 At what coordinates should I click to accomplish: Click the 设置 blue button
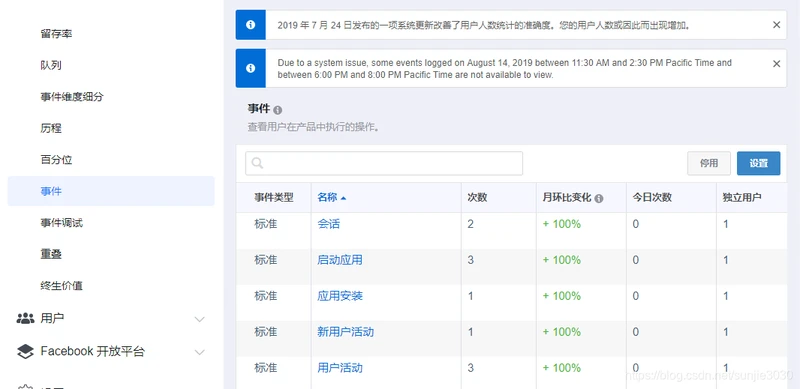point(759,163)
